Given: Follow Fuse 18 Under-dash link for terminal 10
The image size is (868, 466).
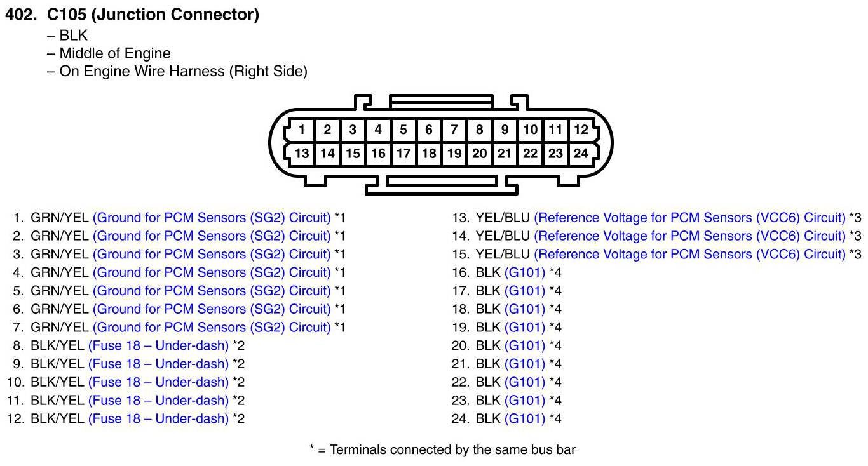Looking at the screenshot, I should pos(158,382).
